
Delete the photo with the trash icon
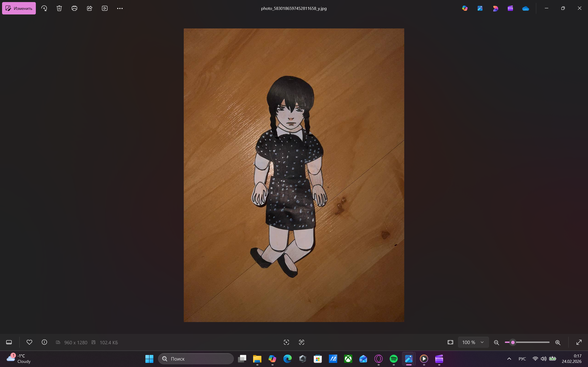[x=59, y=8]
